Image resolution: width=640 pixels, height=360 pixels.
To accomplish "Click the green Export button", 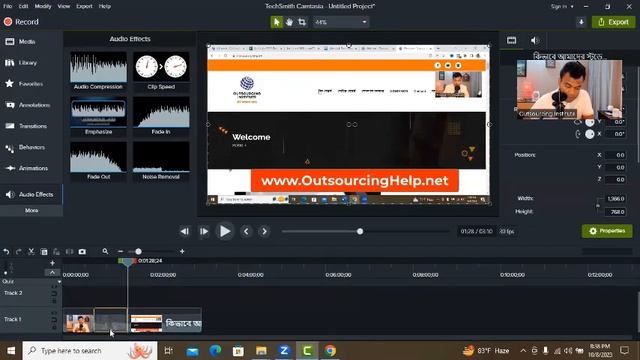I will pos(613,22).
